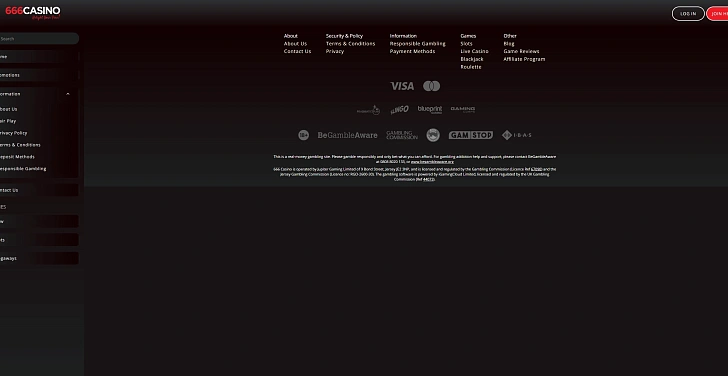Open the sidebar Contact Us item

click(39, 190)
